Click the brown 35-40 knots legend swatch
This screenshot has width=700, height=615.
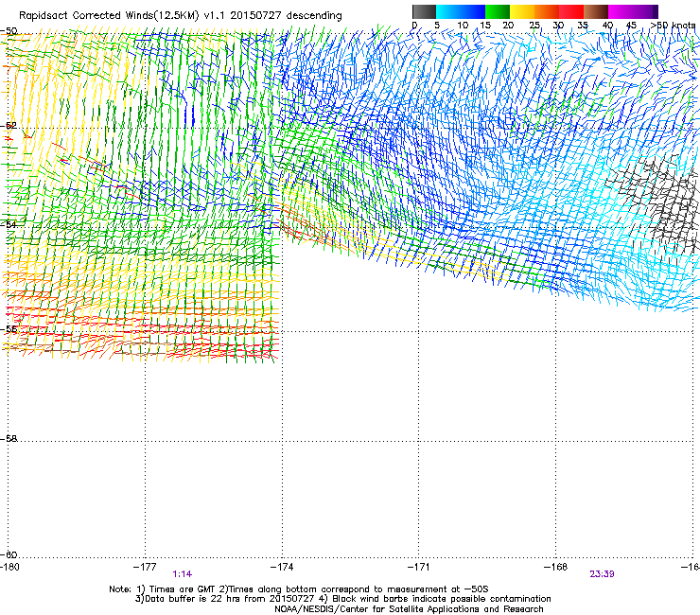point(596,11)
